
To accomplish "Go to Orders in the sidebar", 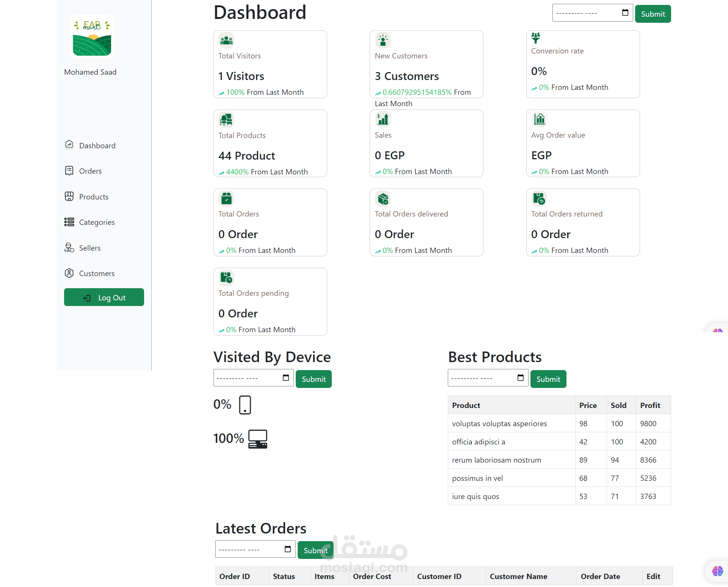I will click(x=90, y=171).
